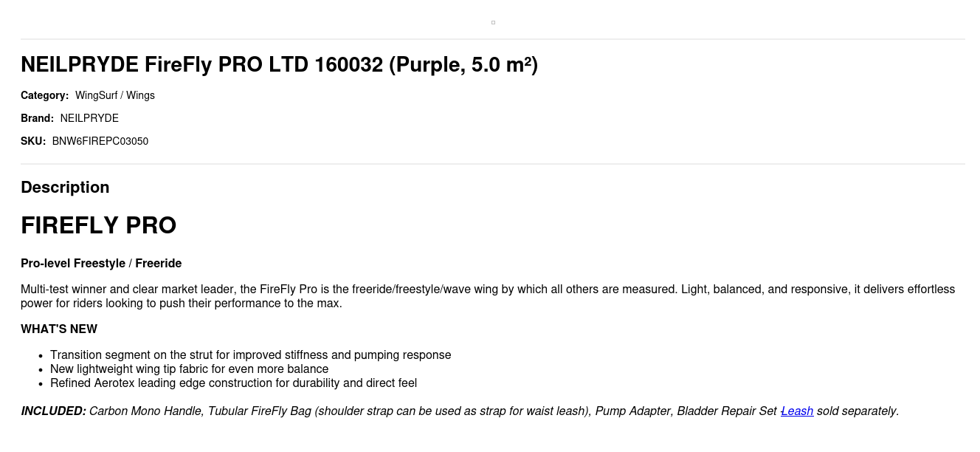The image size is (980, 452).
Task: Click the Brand label
Action: pos(37,118)
